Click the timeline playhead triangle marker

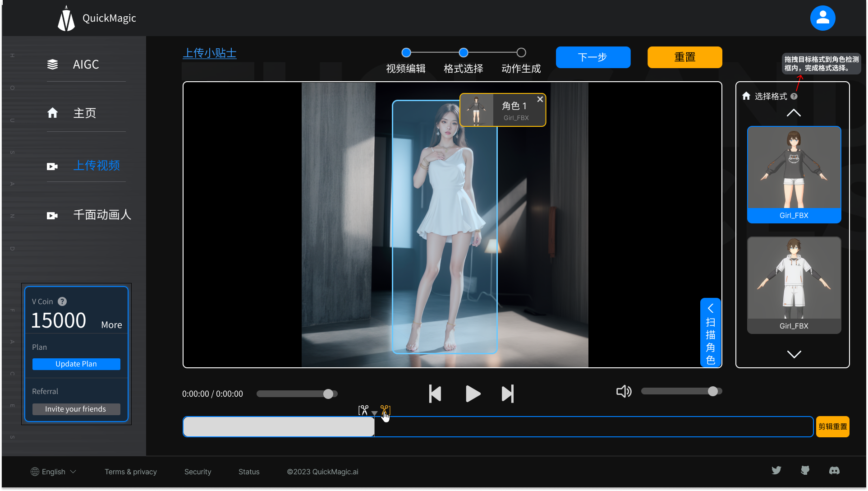374,413
